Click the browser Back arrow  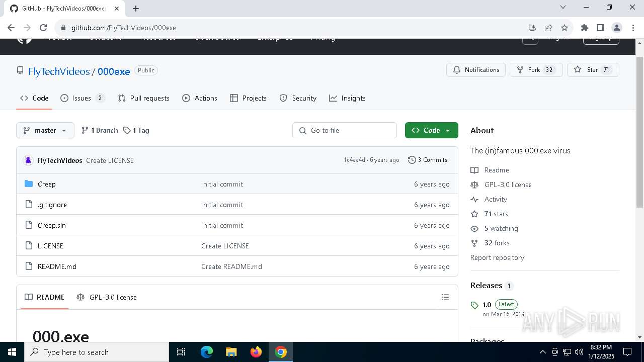(x=11, y=28)
